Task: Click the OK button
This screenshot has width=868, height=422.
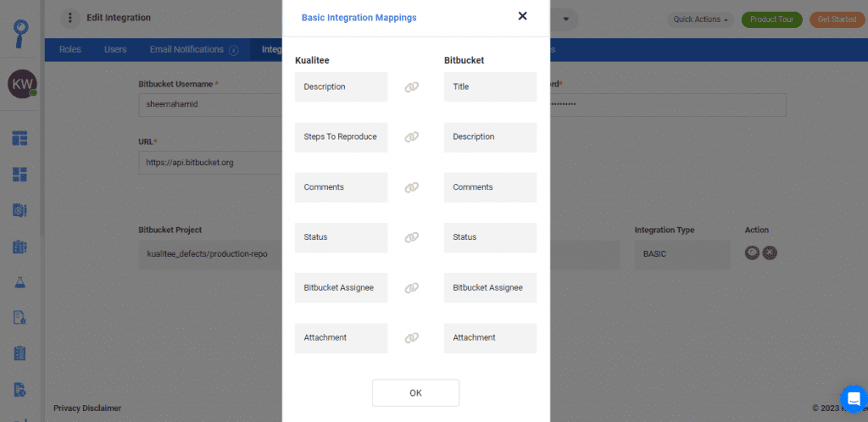Action: coord(415,392)
